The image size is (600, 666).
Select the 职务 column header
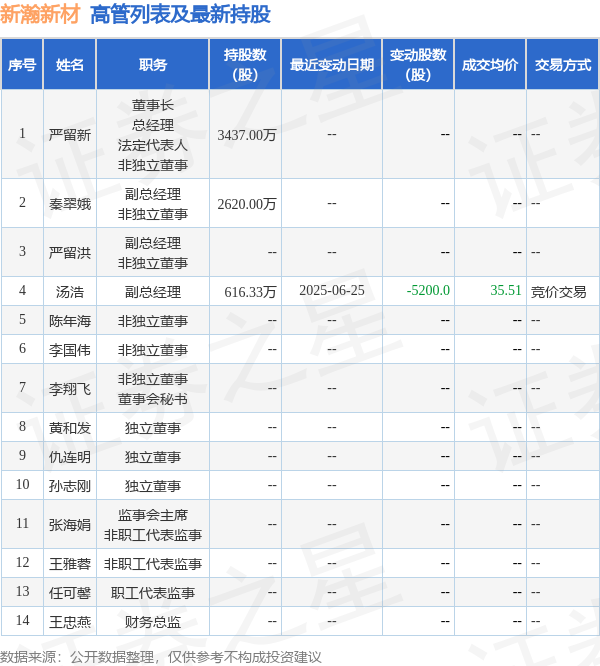pos(153,65)
